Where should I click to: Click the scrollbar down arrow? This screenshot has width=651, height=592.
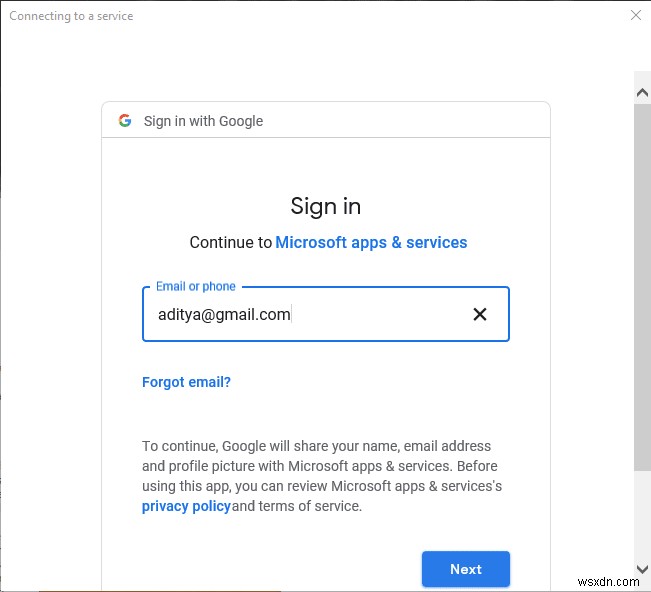click(x=642, y=568)
